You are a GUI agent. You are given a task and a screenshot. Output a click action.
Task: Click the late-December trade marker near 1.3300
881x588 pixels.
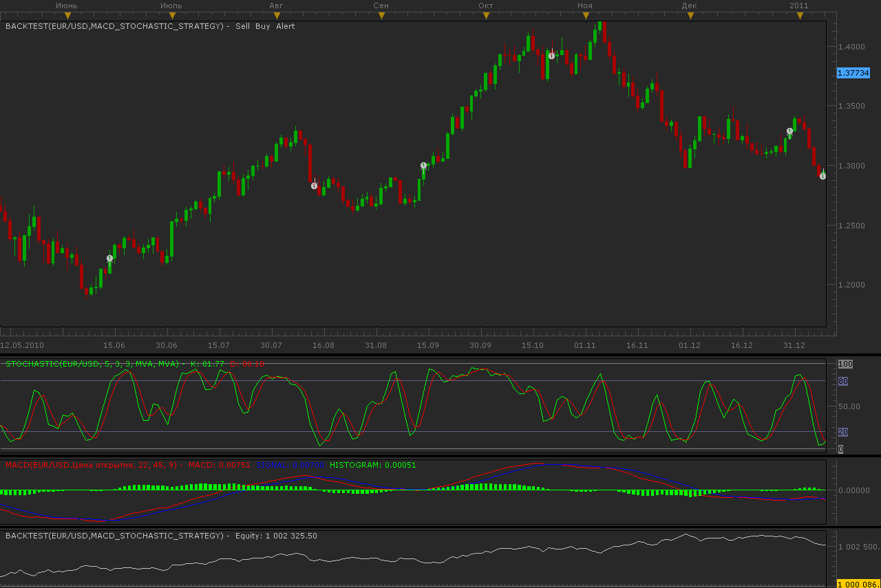pyautogui.click(x=790, y=131)
